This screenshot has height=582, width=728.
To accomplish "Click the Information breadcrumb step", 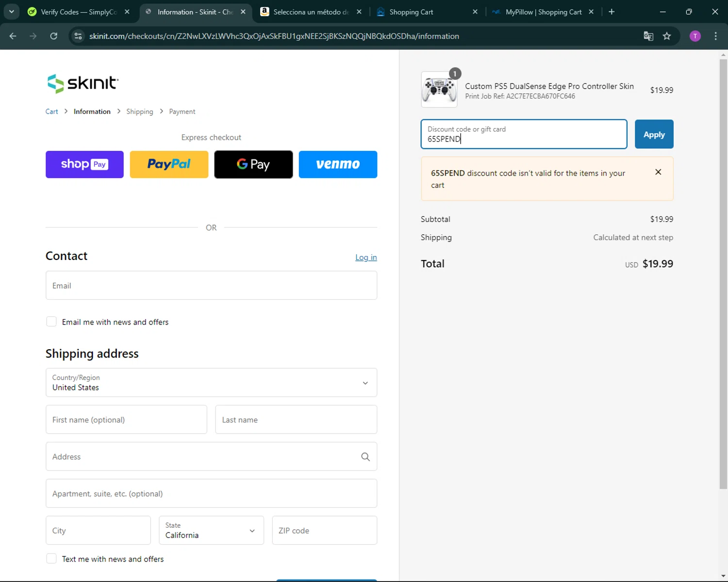I will click(x=92, y=112).
